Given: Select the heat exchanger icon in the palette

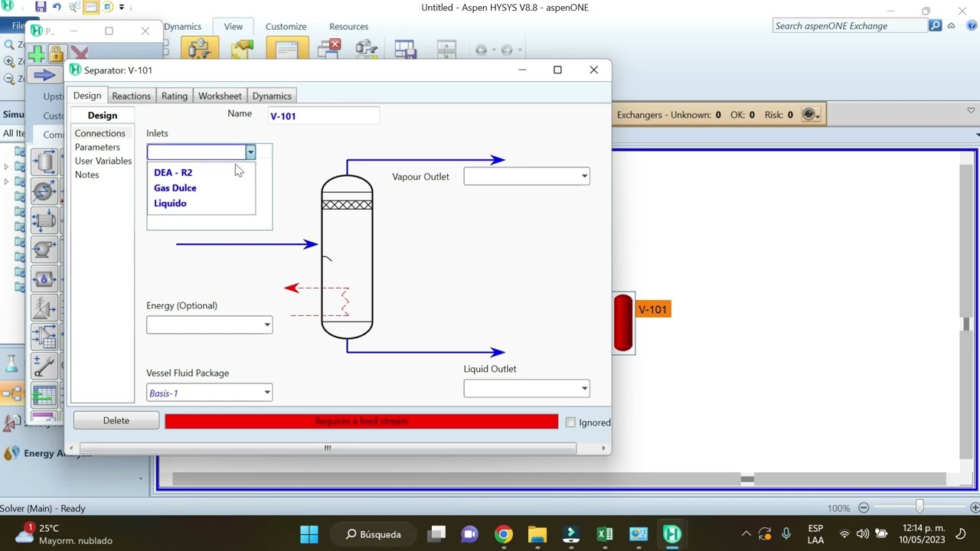Looking at the screenshot, I should pyautogui.click(x=45, y=220).
